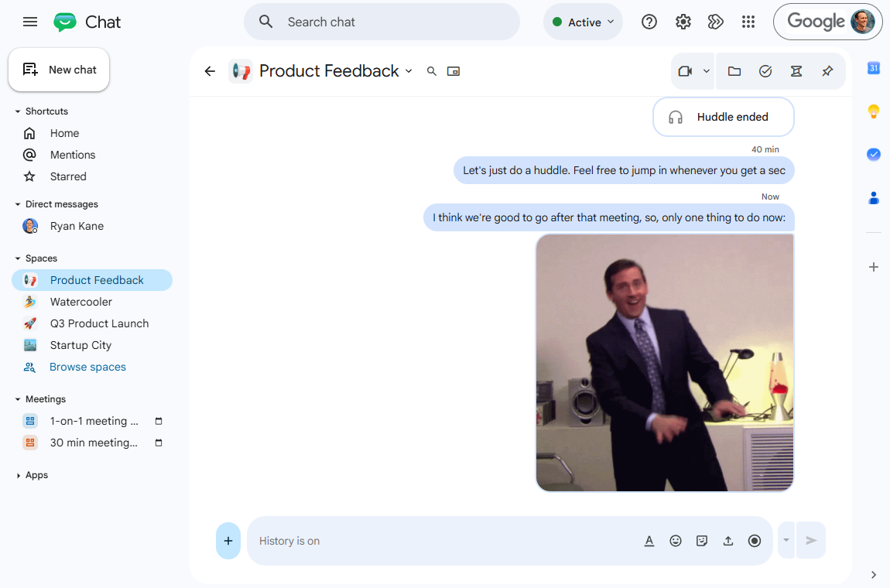Click calendar icon beside 1-on-1 meeting
The width and height of the screenshot is (890, 588).
[x=159, y=421]
